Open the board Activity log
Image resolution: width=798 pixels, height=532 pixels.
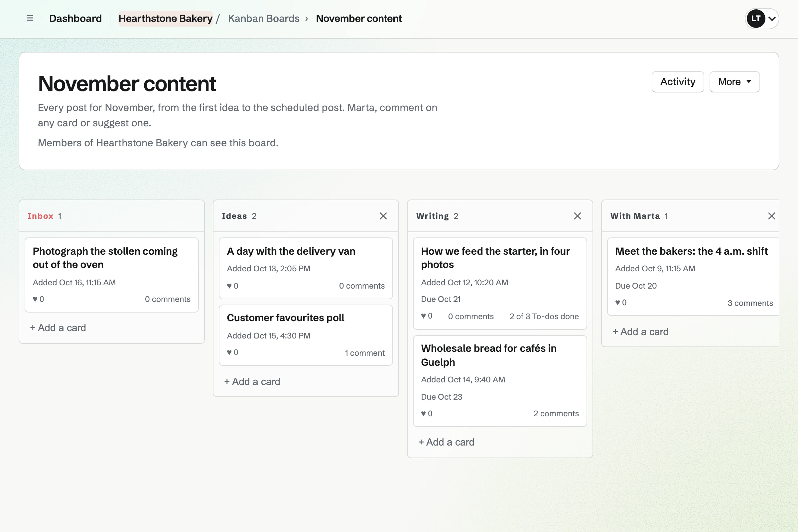(678, 82)
